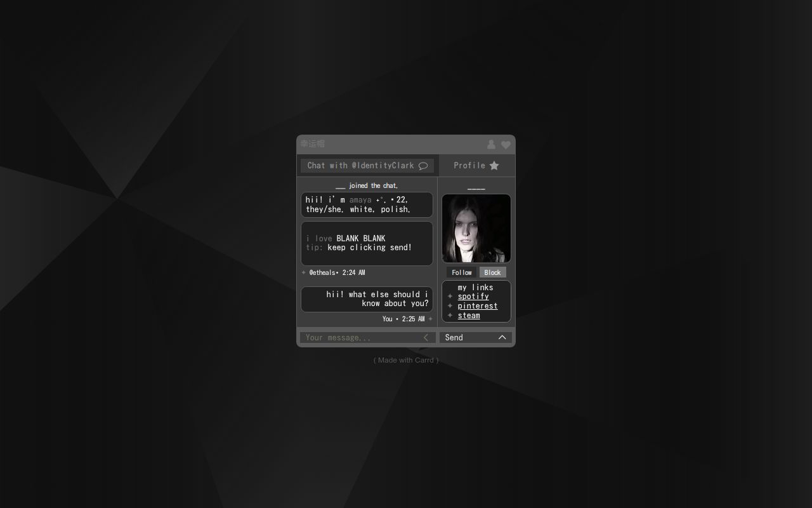Switch to the Profile tab
Screen dimensions: 812x508
point(476,166)
